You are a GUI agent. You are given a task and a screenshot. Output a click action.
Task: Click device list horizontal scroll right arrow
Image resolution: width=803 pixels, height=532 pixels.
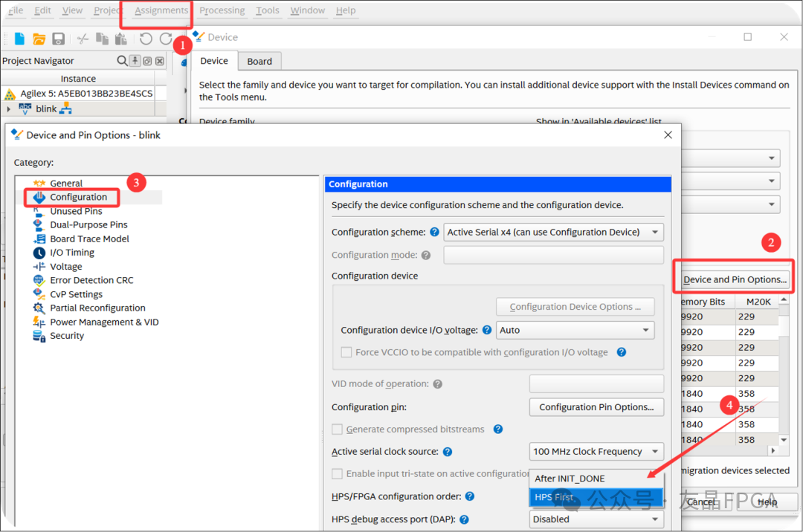click(773, 451)
